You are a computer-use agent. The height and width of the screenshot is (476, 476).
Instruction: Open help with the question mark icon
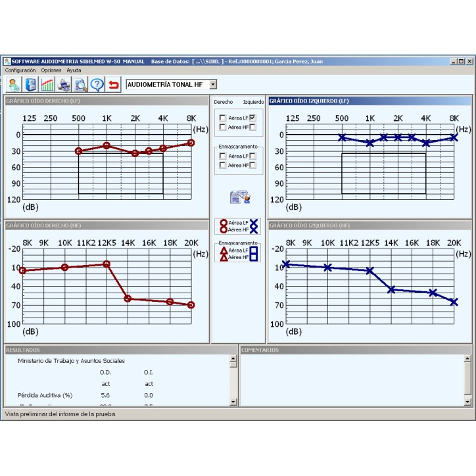coord(97,85)
